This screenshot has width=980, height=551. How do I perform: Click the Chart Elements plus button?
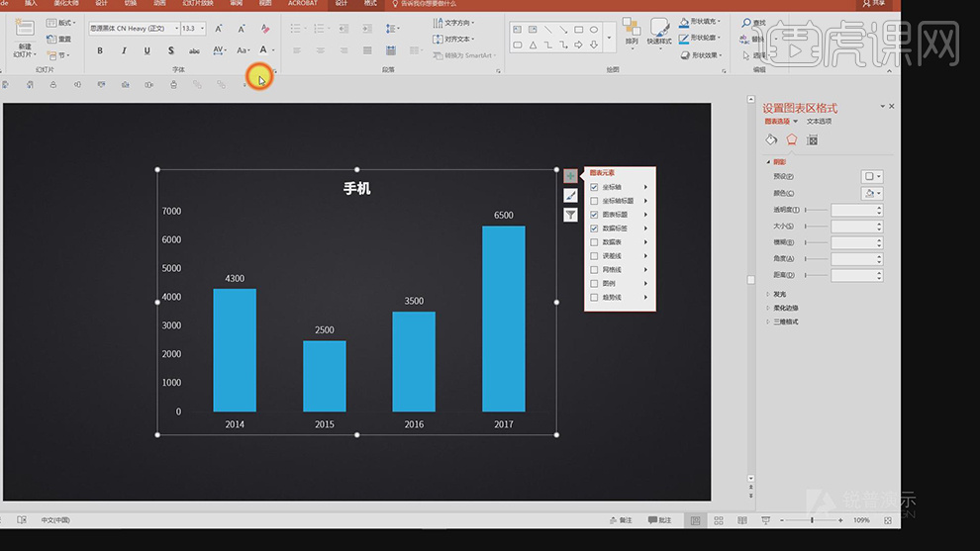570,176
